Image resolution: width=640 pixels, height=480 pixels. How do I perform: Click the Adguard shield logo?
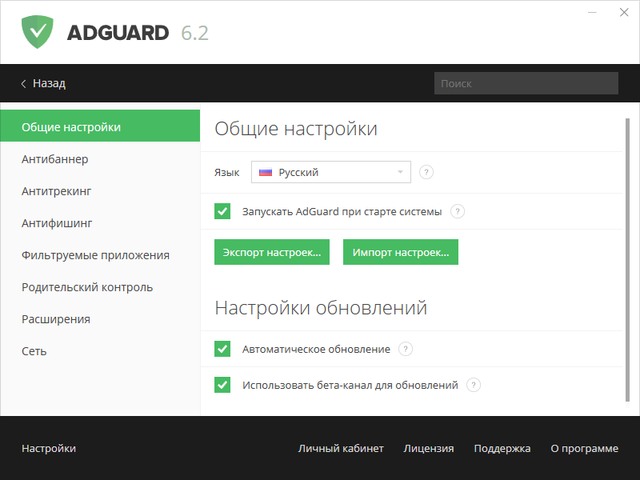coord(39,33)
